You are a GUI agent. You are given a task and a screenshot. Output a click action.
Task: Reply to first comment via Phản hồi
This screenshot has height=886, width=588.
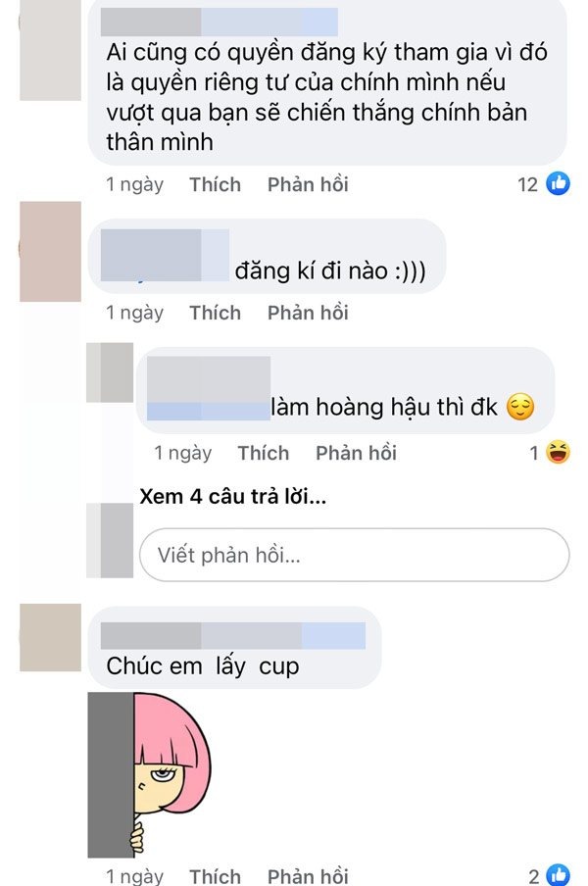click(308, 184)
